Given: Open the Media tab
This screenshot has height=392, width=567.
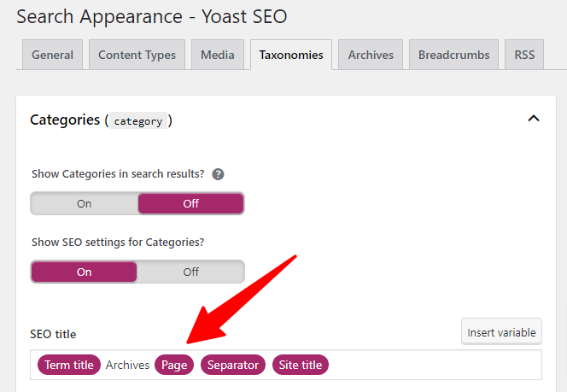Looking at the screenshot, I should (x=218, y=55).
